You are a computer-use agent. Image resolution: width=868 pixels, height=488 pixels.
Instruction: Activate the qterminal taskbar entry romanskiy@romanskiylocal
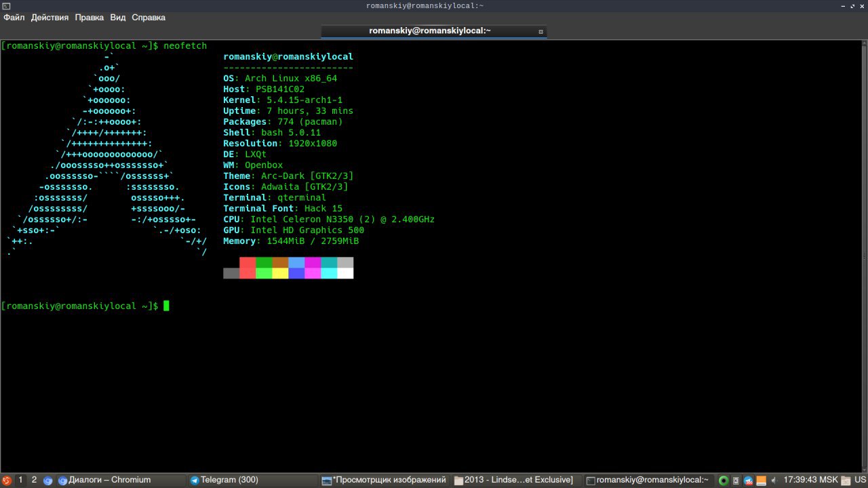pos(648,480)
